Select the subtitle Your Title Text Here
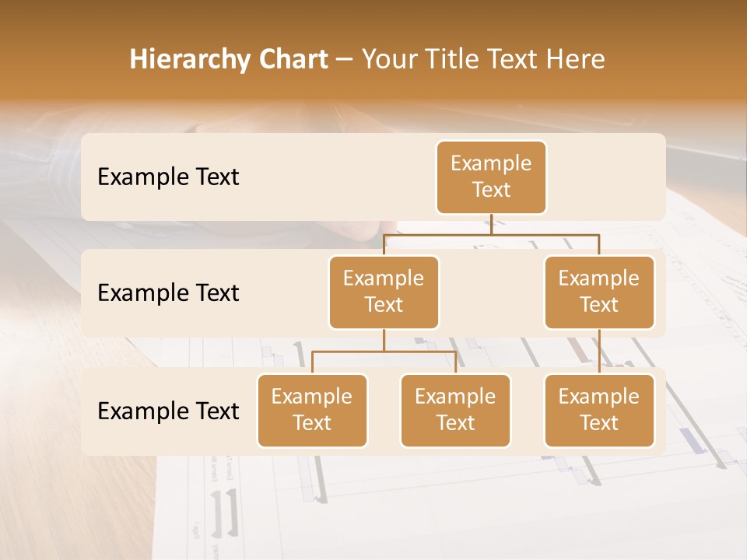Screen dimensions: 747x560 click(481, 58)
